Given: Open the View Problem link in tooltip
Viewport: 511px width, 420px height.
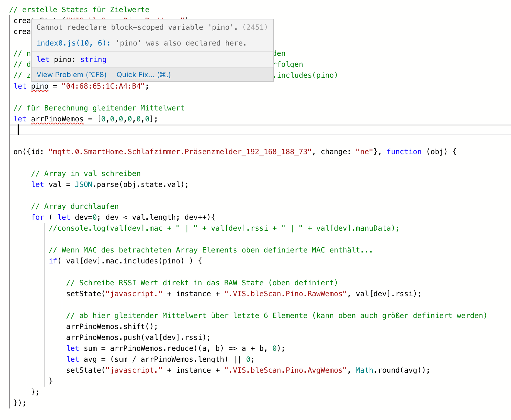Looking at the screenshot, I should coord(72,75).
